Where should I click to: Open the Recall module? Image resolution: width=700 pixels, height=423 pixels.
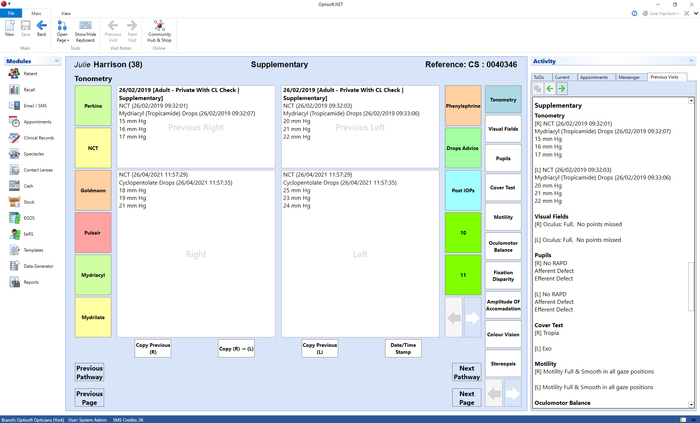[x=22, y=90]
